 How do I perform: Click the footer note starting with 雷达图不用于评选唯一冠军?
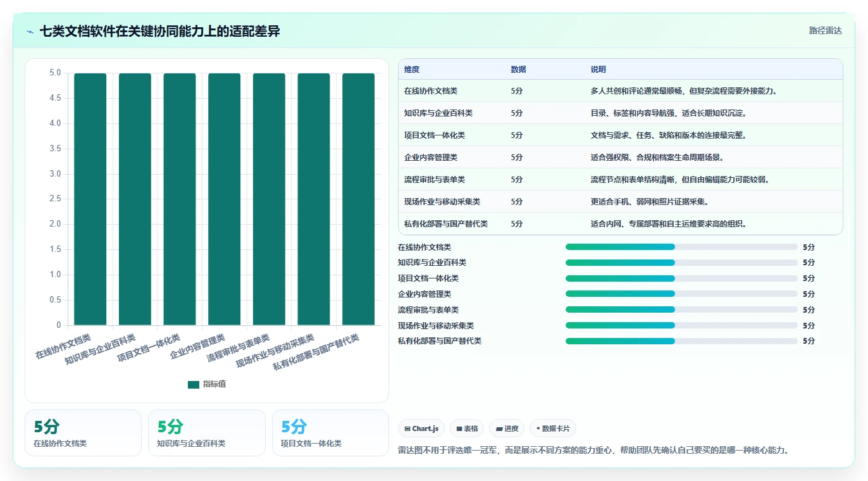593,450
